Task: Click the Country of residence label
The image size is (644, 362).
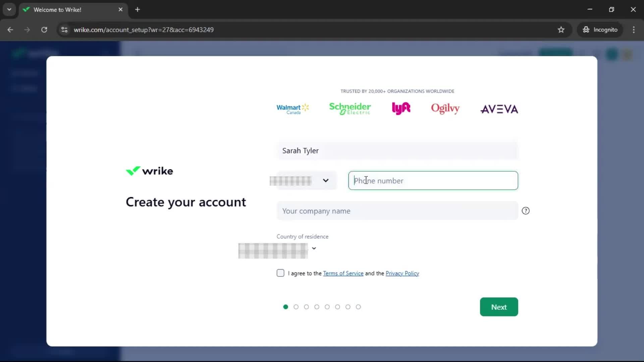Action: 303,237
